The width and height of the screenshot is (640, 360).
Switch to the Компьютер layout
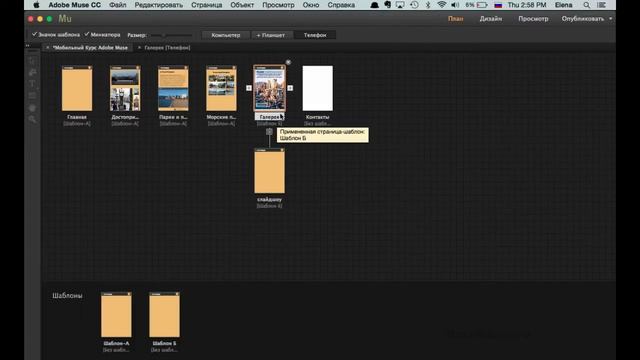(x=226, y=35)
